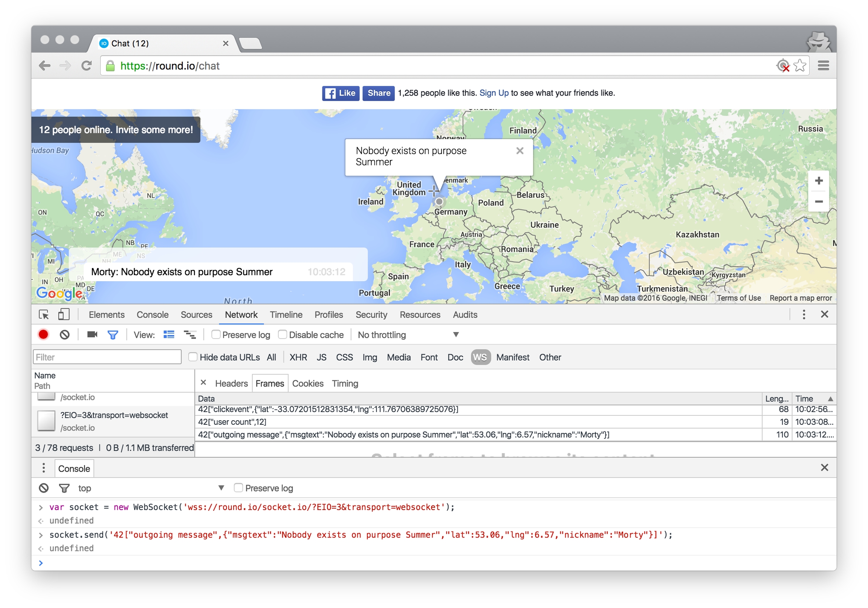Toggle device mode icon in DevTools
868x608 pixels.
[64, 315]
